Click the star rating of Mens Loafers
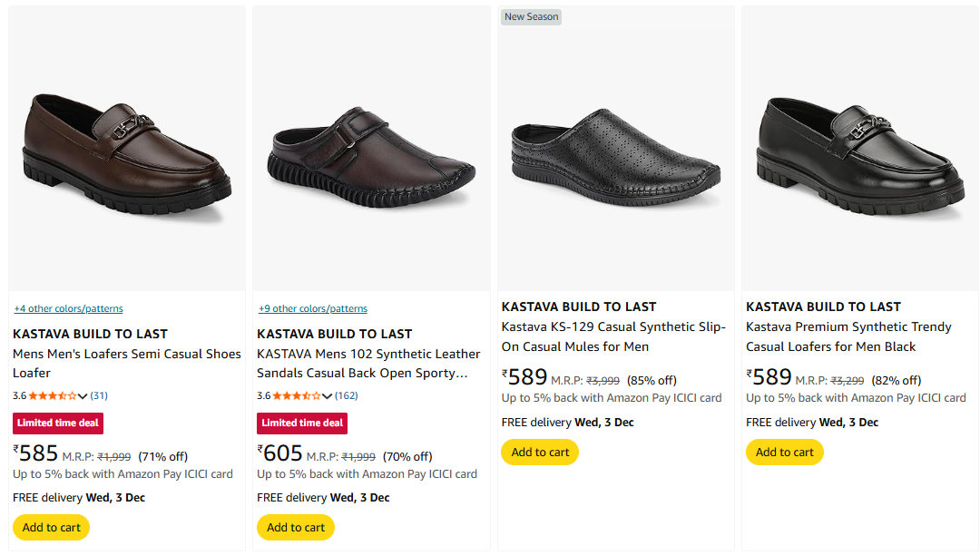This screenshot has height=555, width=980. (x=52, y=395)
